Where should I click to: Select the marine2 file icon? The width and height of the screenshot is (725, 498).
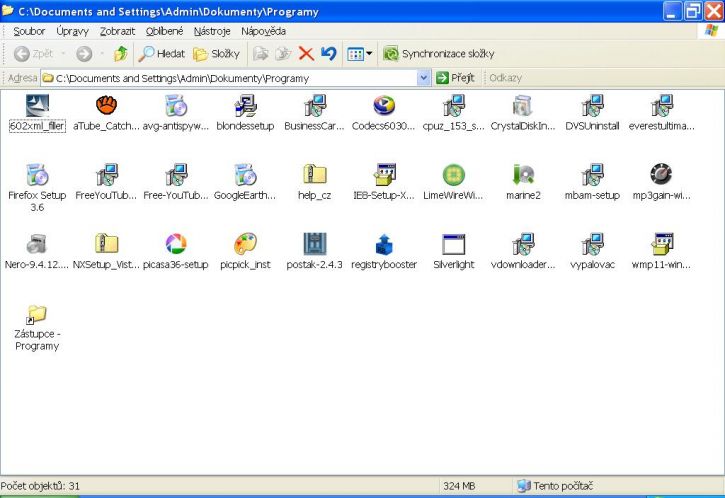pos(522,175)
